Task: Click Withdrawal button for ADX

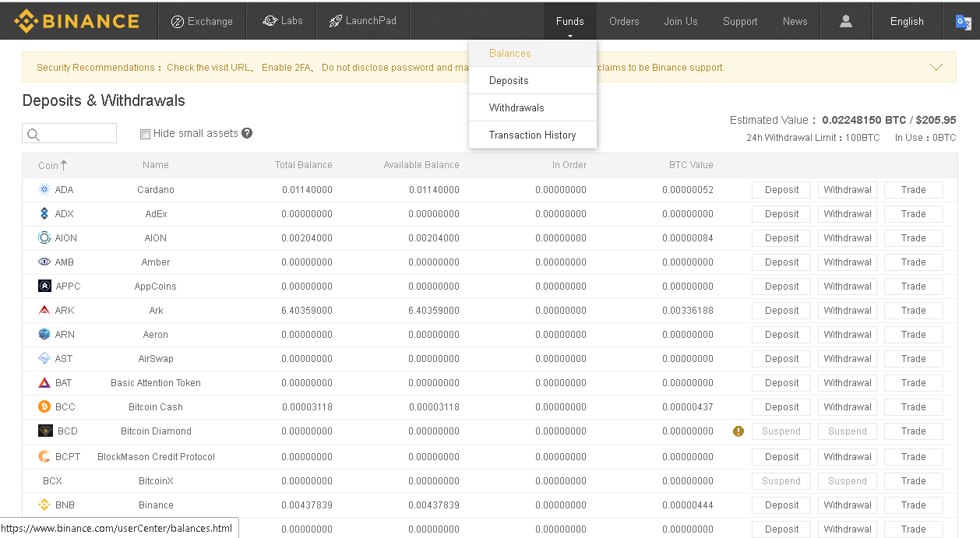Action: point(848,214)
